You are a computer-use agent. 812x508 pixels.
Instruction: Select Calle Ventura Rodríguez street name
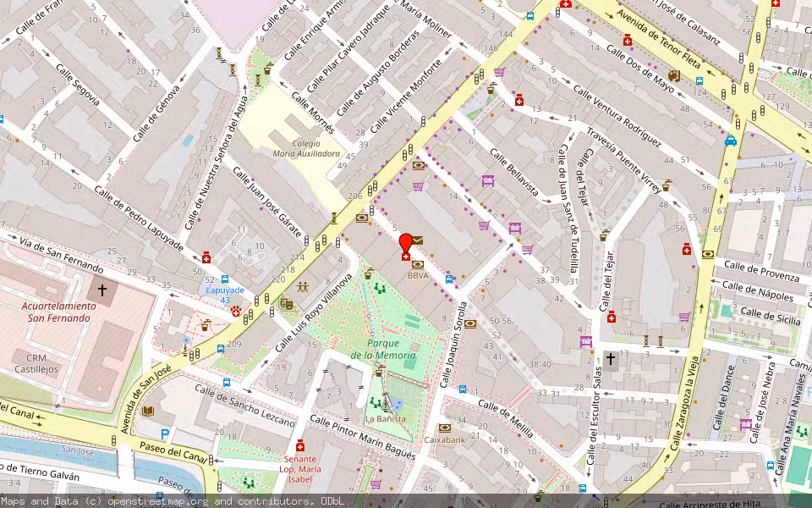click(617, 116)
